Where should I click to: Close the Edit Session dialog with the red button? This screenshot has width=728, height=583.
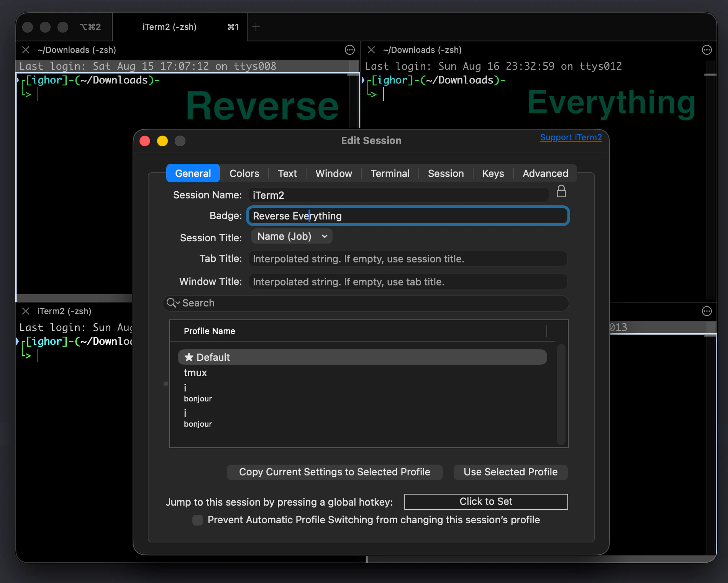point(145,141)
